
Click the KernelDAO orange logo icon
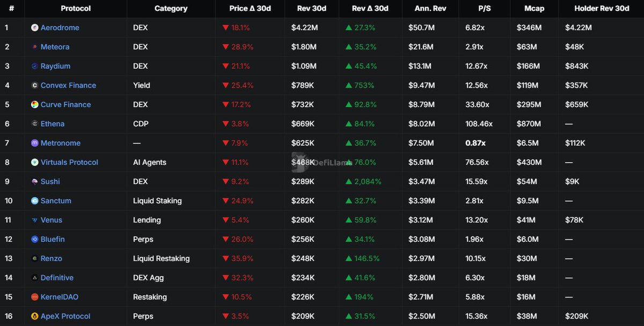35,297
